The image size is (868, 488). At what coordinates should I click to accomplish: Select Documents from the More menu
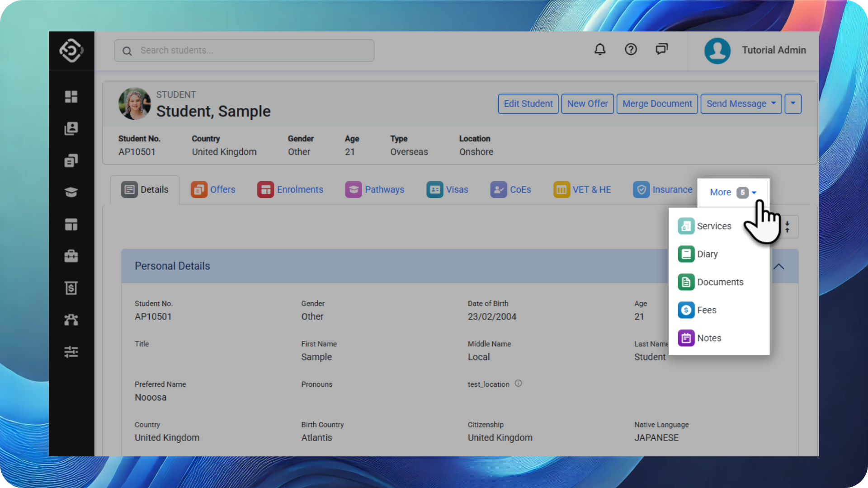719,282
